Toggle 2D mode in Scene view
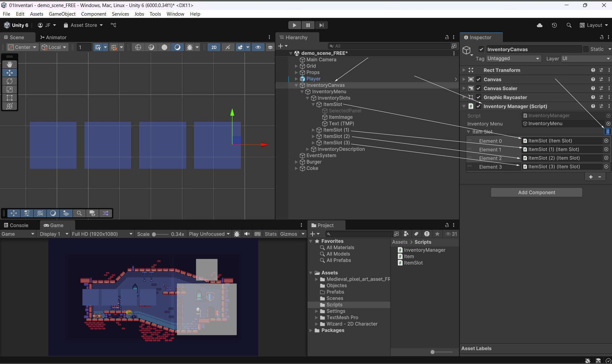Viewport: 612px width, 364px height. coord(214,47)
